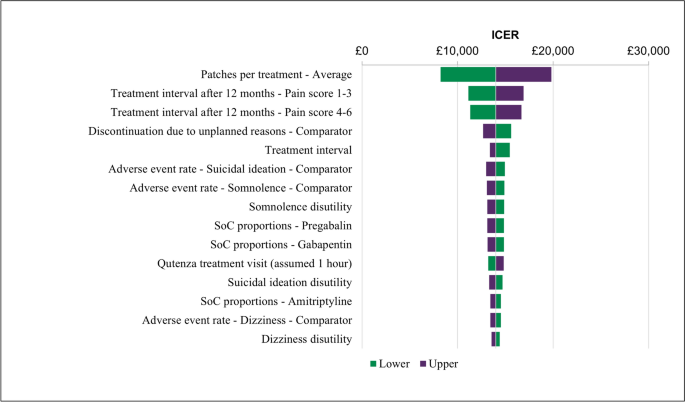Click the Pain score 1-3 purple bar
The height and width of the screenshot is (402, 685).
pyautogui.click(x=509, y=93)
